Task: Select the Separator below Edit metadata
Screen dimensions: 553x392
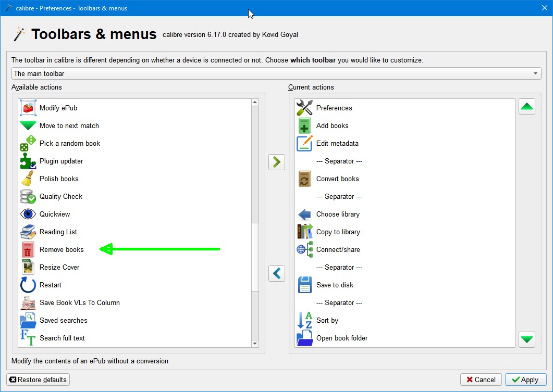Action: click(339, 161)
